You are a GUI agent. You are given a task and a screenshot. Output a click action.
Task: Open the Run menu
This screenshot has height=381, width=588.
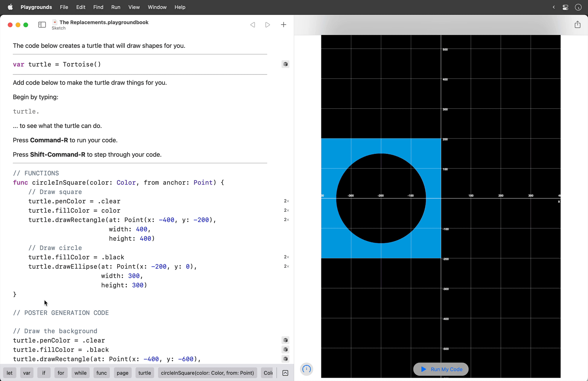(x=116, y=7)
